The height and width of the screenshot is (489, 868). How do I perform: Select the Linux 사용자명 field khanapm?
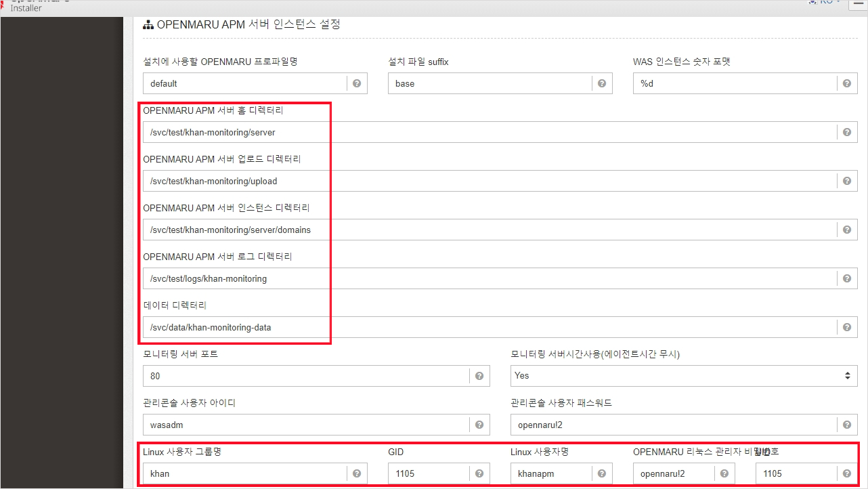tap(551, 474)
